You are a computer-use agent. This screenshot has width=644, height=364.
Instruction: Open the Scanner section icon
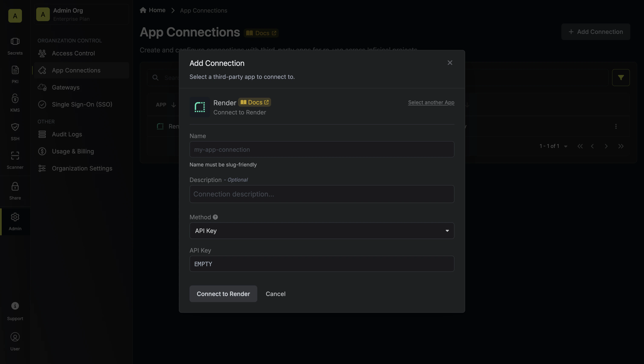15,156
